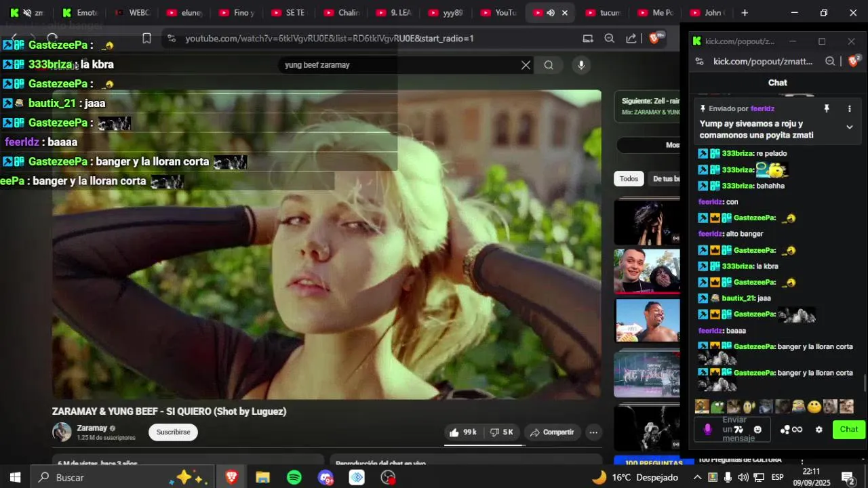Screen dimensions: 868x488
Task: Switch to the 'tucum' tab
Action: pos(602,13)
